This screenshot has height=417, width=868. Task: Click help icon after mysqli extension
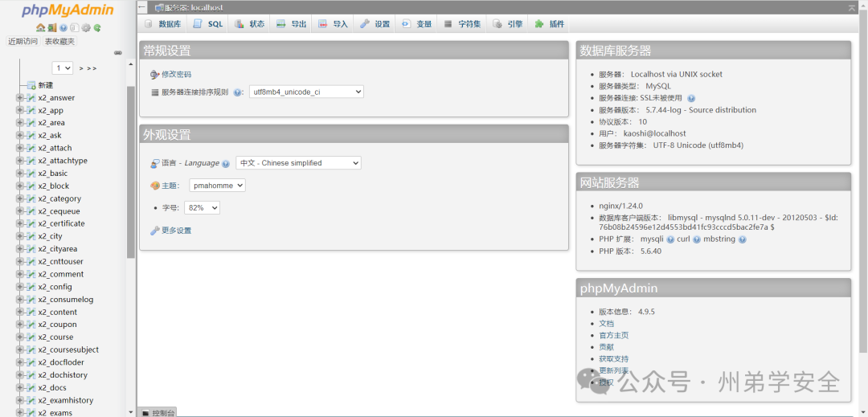pyautogui.click(x=670, y=239)
